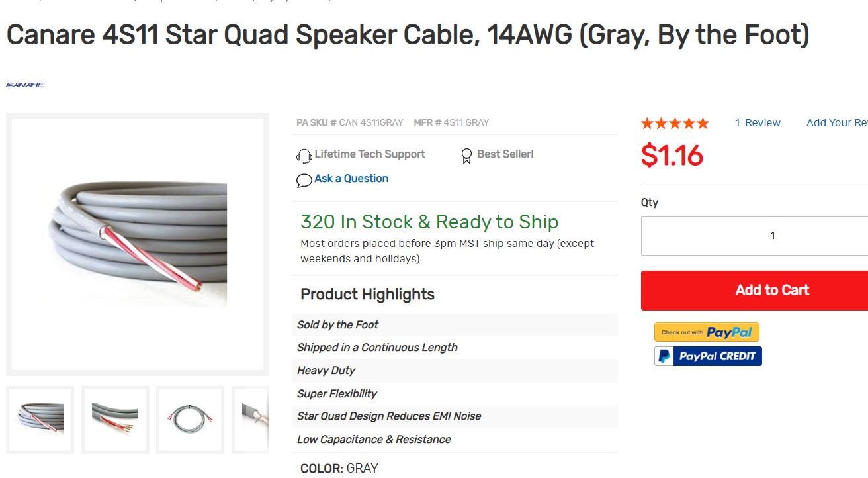868x478 pixels.
Task: Select the second cable thumbnail
Action: coord(115,420)
